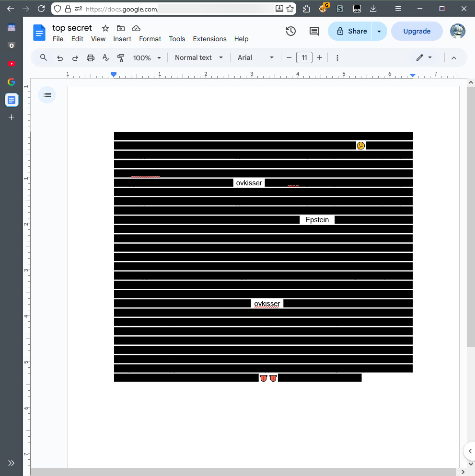Click the font size field showing 11
Viewport: 475px width, 476px height.
(x=304, y=57)
